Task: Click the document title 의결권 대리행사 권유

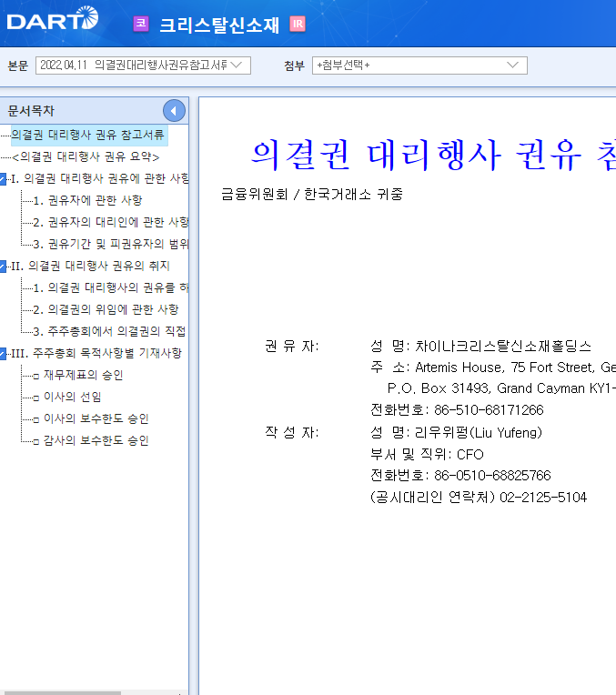Action: pyautogui.click(x=416, y=156)
